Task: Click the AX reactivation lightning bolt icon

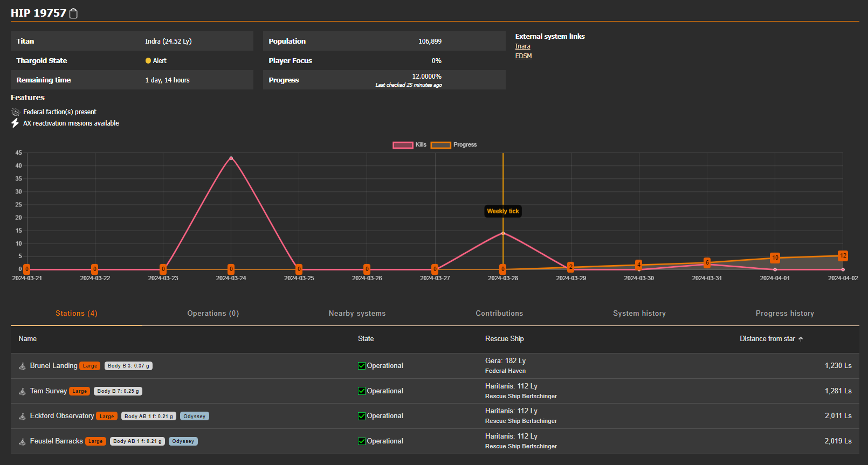Action: [15, 123]
